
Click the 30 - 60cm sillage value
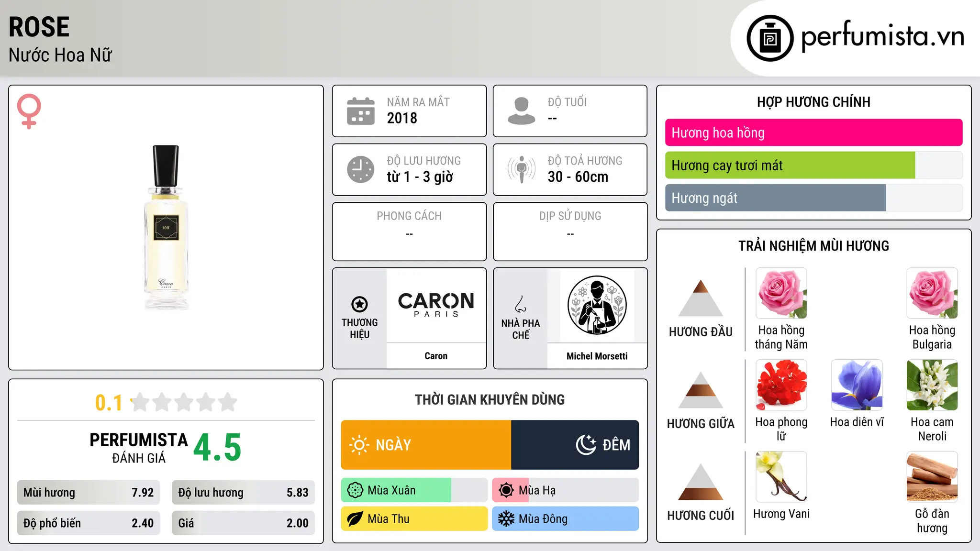pyautogui.click(x=578, y=177)
